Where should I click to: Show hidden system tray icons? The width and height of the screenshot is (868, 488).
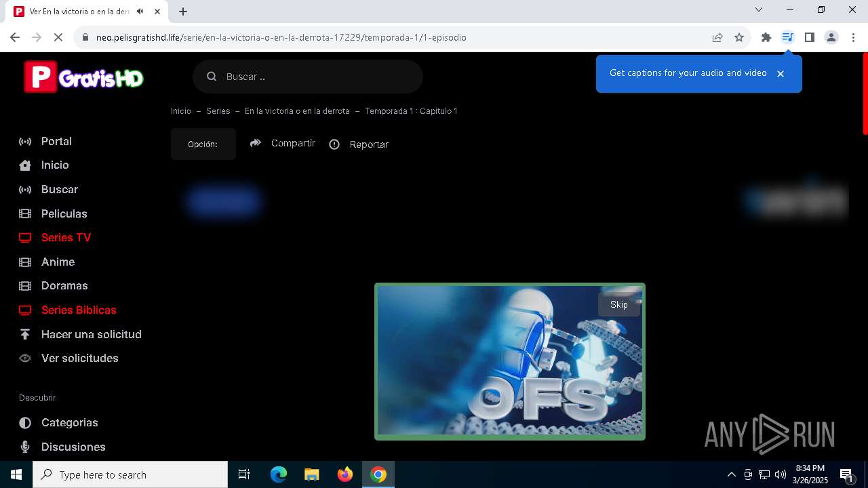click(732, 474)
